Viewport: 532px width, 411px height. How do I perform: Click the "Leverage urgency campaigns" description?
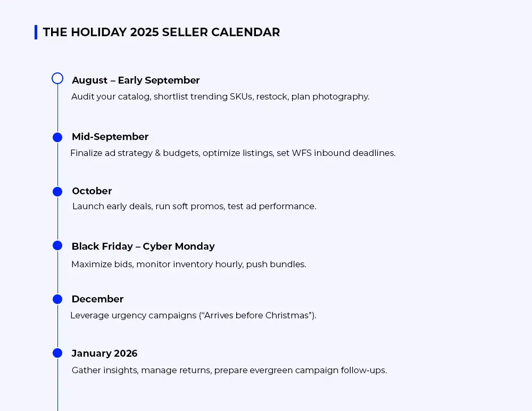click(193, 316)
